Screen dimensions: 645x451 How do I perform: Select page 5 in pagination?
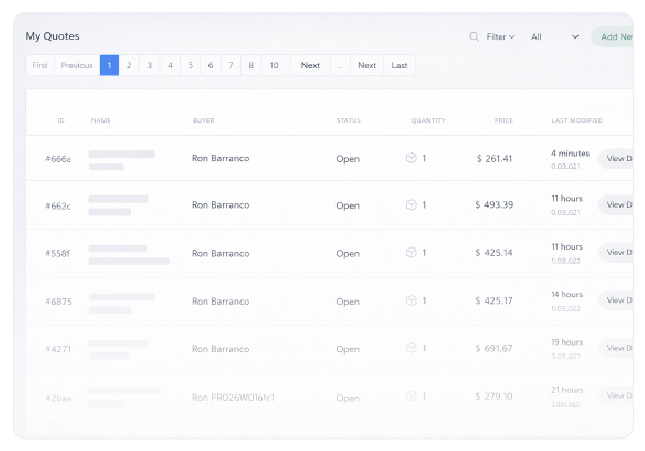[x=190, y=65]
